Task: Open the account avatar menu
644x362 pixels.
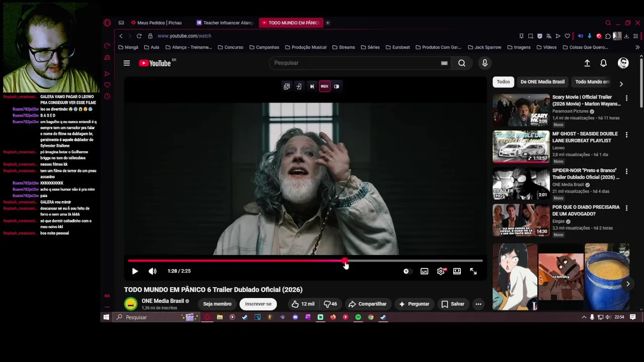Action: pos(623,63)
